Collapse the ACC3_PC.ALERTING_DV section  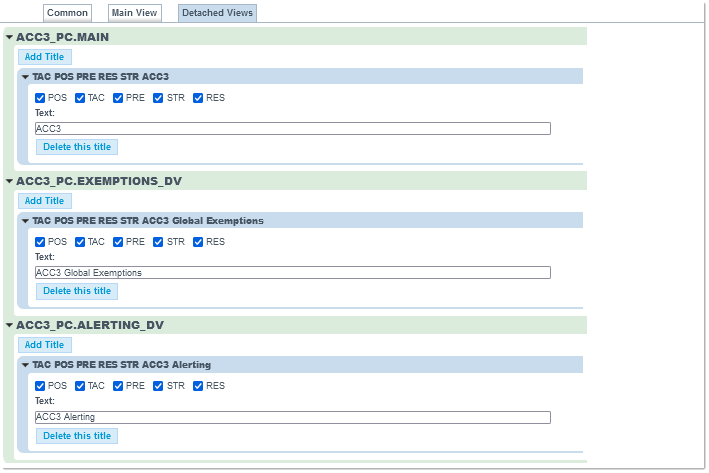pos(10,325)
